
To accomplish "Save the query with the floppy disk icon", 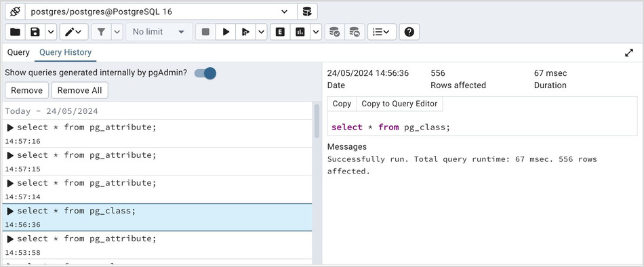I will click(35, 32).
